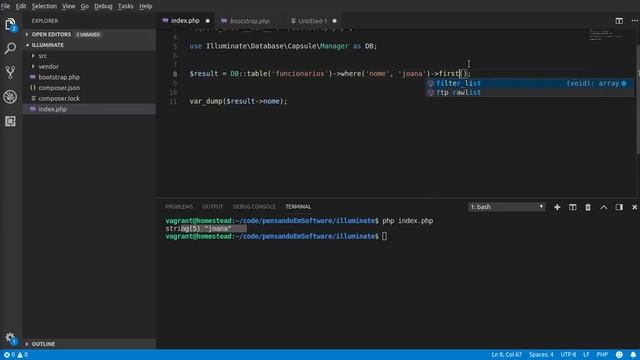The image size is (640, 360).
Task: Open the Go menu
Action: point(84,6)
